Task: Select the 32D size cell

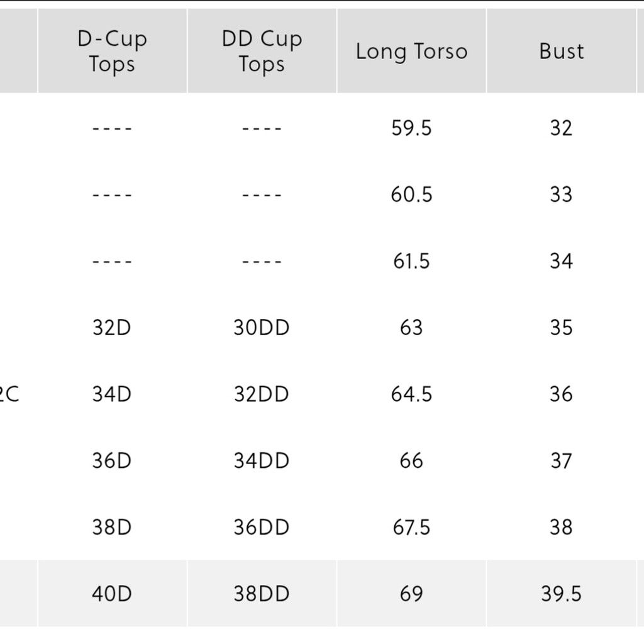Action: click(112, 328)
